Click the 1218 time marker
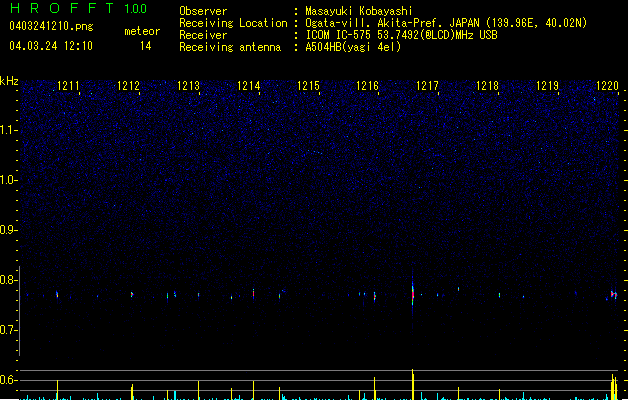629x400 pixels. (487, 86)
